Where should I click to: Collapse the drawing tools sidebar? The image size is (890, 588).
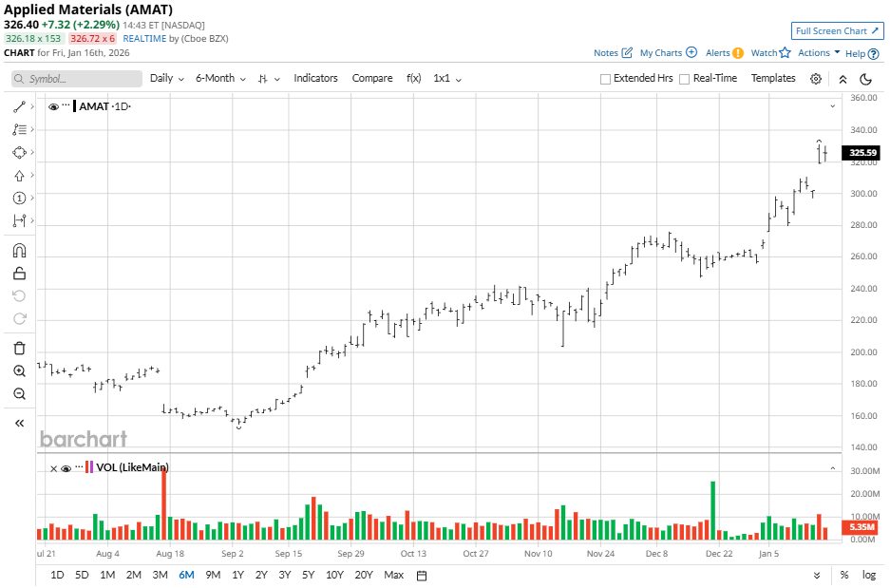(x=19, y=423)
